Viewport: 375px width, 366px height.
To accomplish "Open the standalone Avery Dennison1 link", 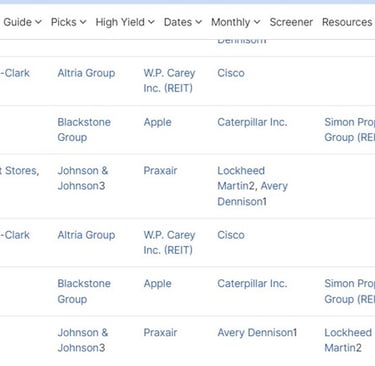I will tap(257, 333).
